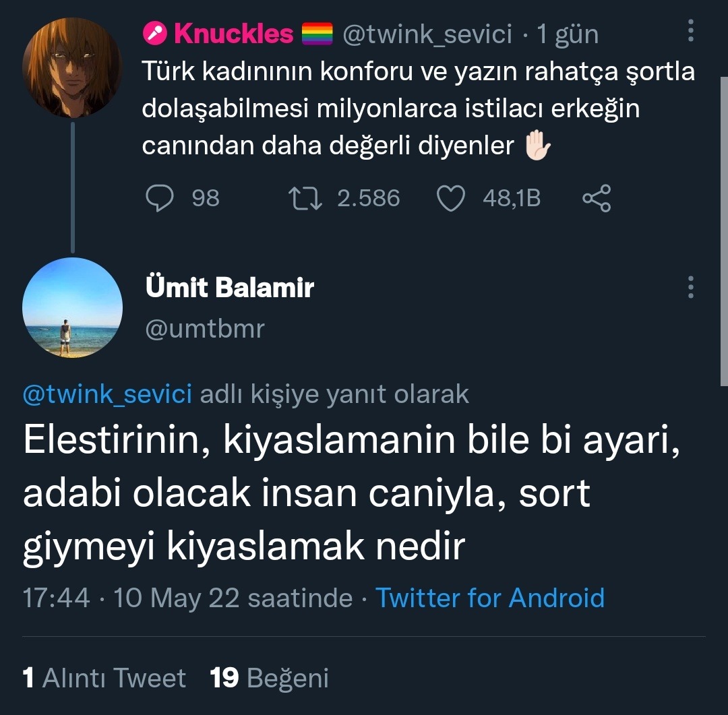Click the @twink_sevici handle in tweet header
Image resolution: width=728 pixels, height=715 pixels.
pos(427,34)
